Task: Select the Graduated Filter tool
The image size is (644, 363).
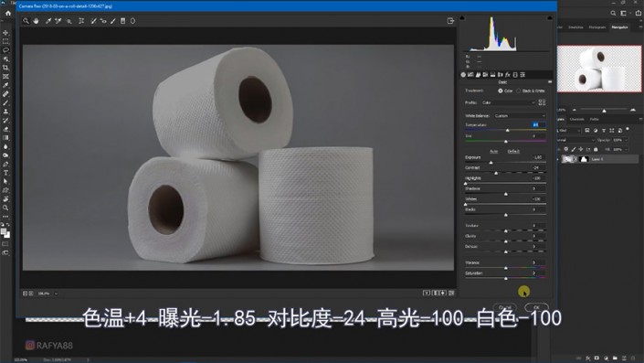Action: (x=122, y=21)
